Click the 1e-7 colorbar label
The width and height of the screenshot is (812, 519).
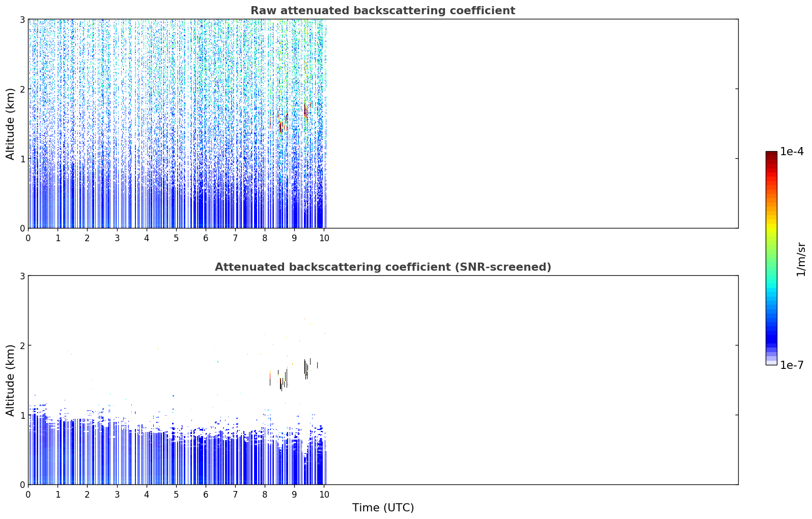792,365
